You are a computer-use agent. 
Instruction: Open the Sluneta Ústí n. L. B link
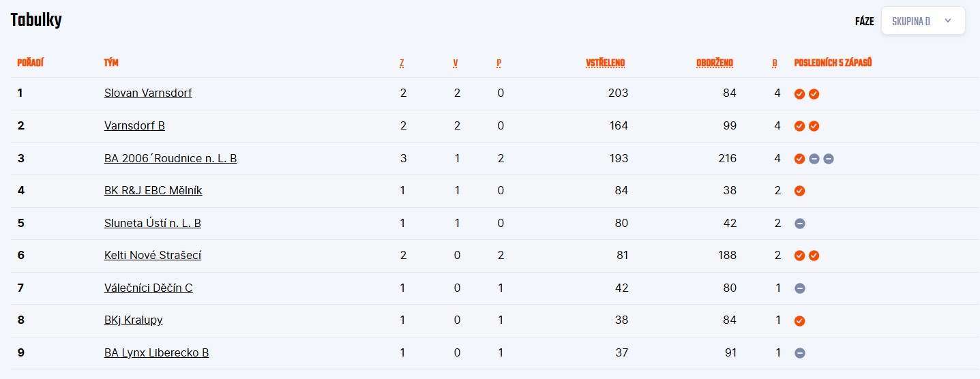click(153, 223)
